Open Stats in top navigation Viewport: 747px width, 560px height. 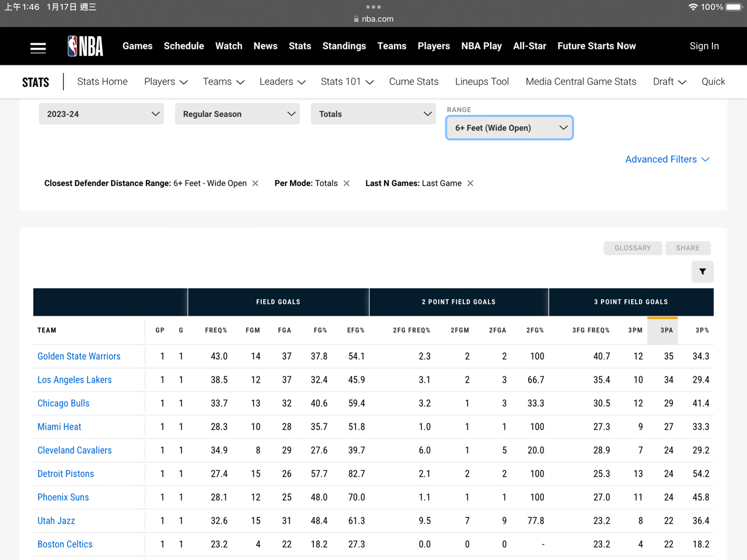click(x=300, y=46)
